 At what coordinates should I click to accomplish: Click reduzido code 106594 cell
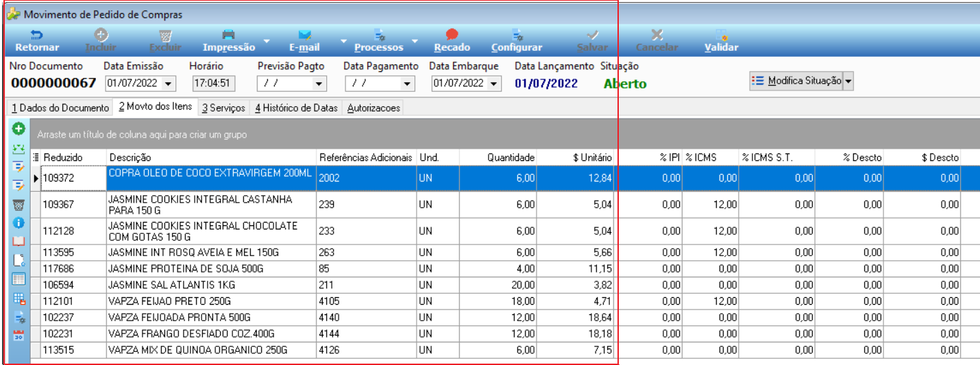point(73,285)
